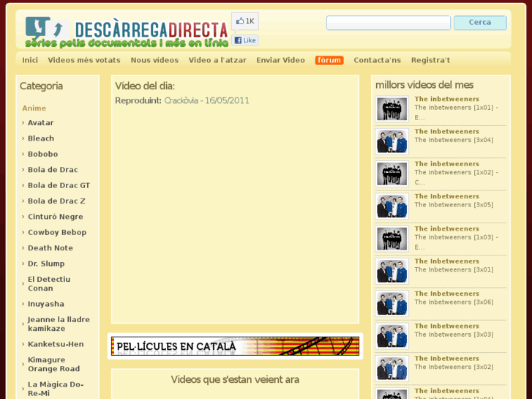Screen dimensions: 532x399
Task: Open the Crackòvia - 16/05/2011 video link
Action: [206, 100]
